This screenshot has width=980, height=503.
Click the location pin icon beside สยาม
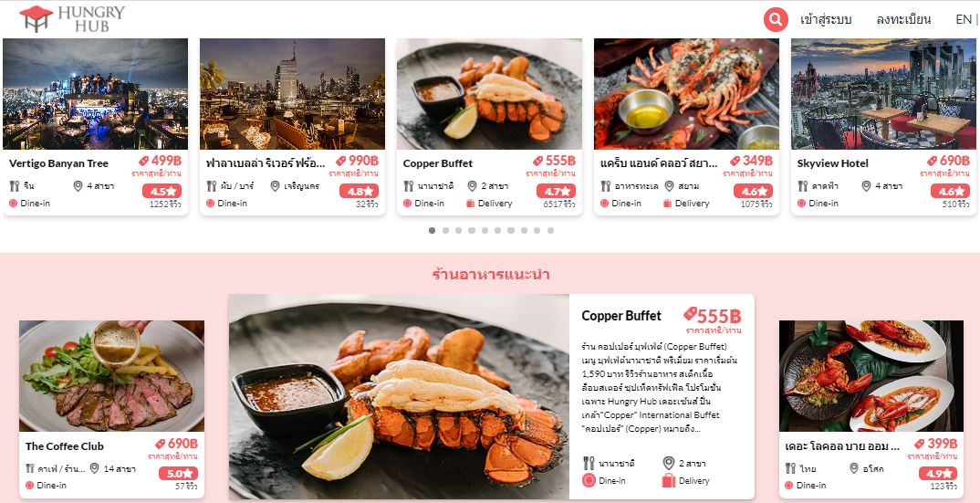(669, 186)
